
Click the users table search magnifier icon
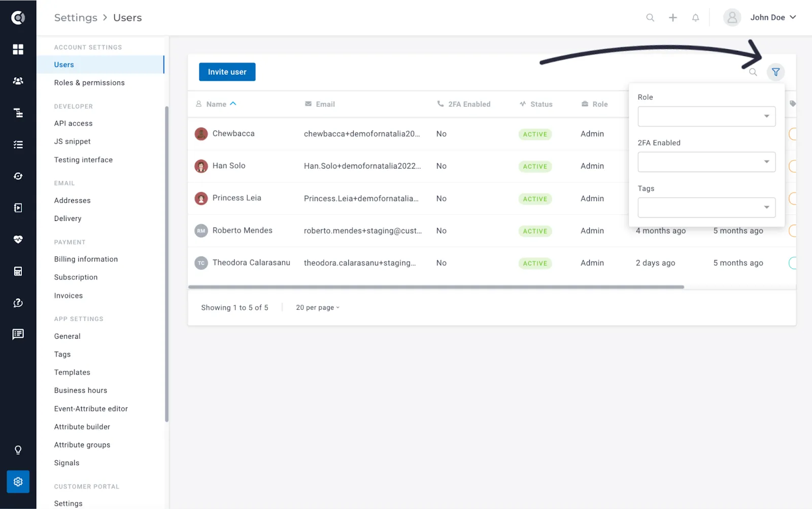753,72
